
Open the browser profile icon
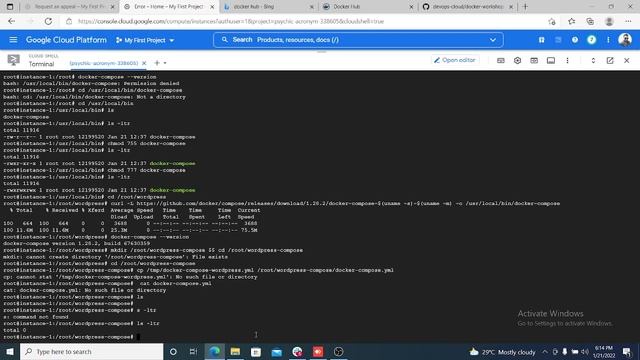(x=609, y=21)
